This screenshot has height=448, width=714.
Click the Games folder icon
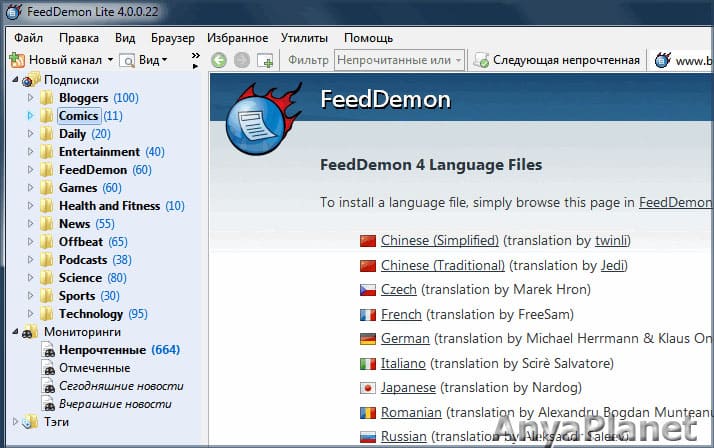click(x=46, y=188)
